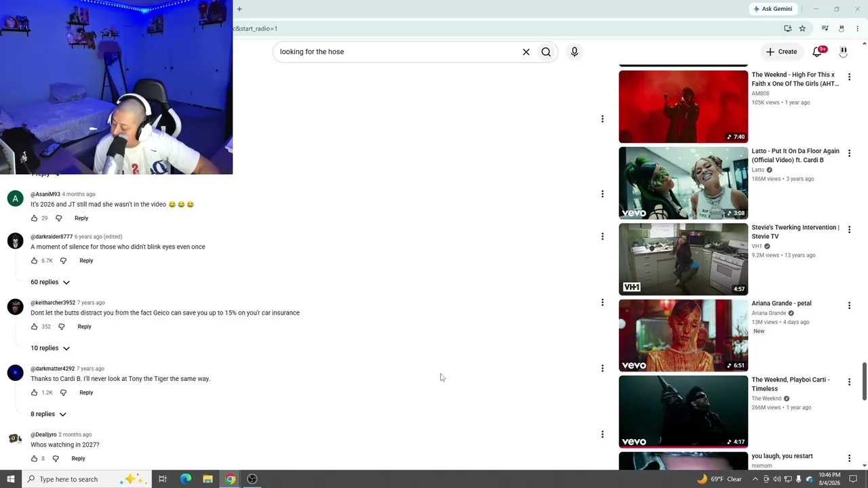Click the Create button
Image resolution: width=868 pixels, height=488 pixels.
click(x=781, y=52)
